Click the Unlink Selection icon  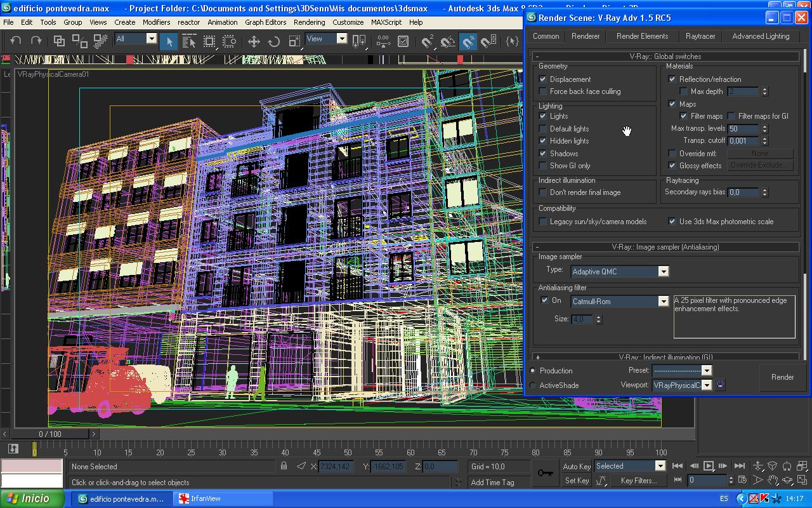80,41
